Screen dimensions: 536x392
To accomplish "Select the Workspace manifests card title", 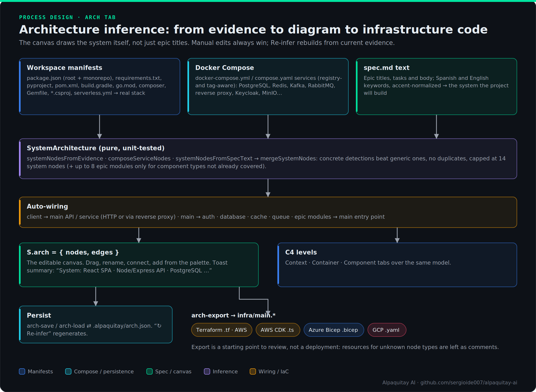I will [x=64, y=68].
